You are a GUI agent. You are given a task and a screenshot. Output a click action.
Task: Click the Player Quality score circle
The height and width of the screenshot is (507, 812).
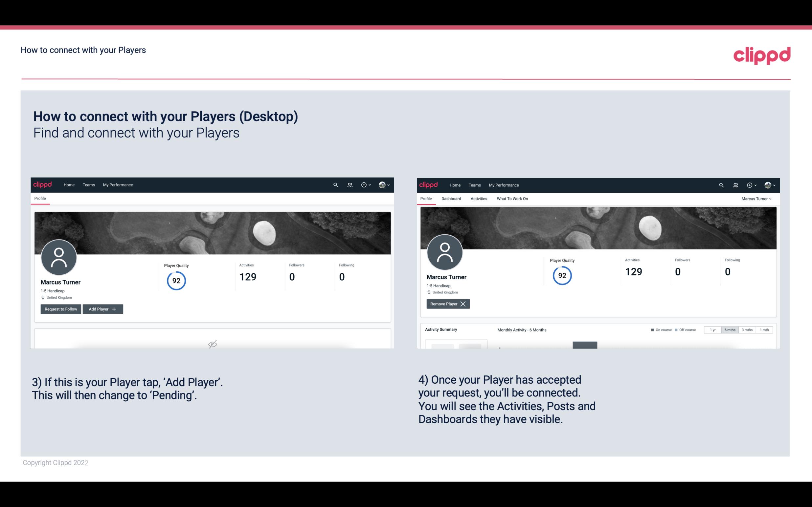click(176, 280)
